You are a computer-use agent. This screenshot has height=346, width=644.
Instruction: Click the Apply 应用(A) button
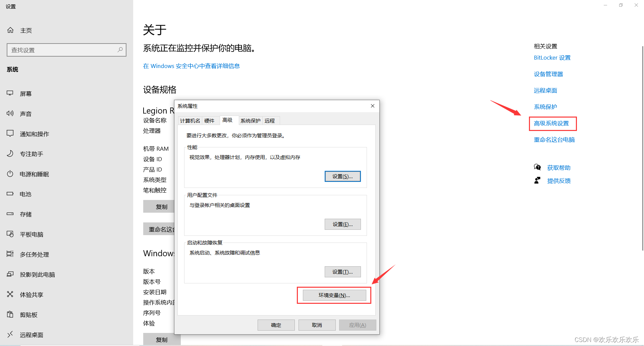[358, 325]
